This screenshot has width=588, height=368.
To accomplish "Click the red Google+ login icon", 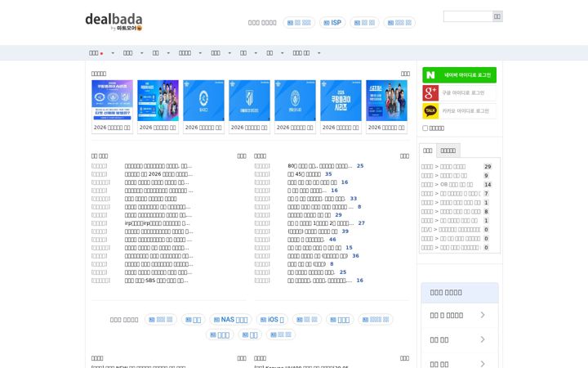I will click(430, 92).
